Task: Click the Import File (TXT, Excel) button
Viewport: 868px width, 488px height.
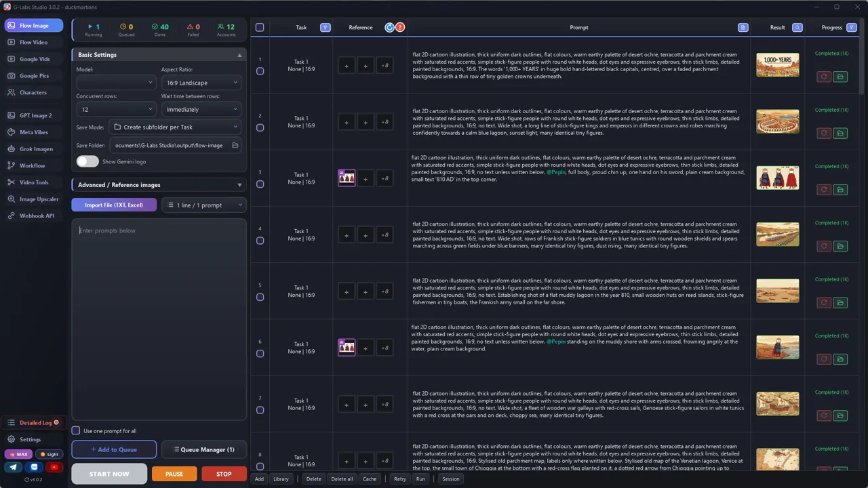Action: point(114,205)
